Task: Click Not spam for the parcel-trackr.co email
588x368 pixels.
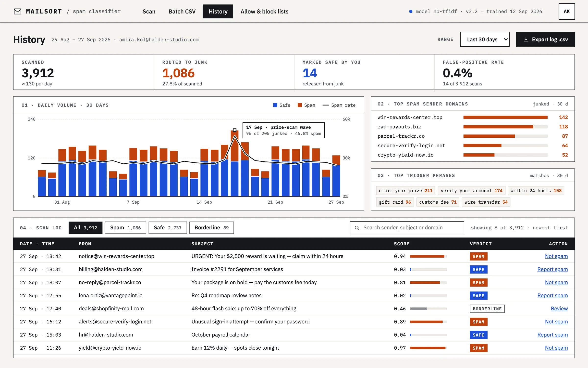Action: tap(556, 282)
